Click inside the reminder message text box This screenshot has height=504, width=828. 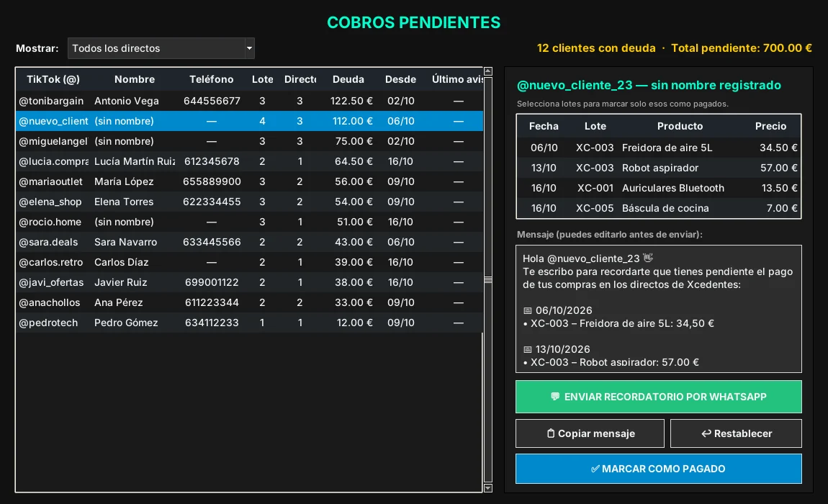(659, 309)
